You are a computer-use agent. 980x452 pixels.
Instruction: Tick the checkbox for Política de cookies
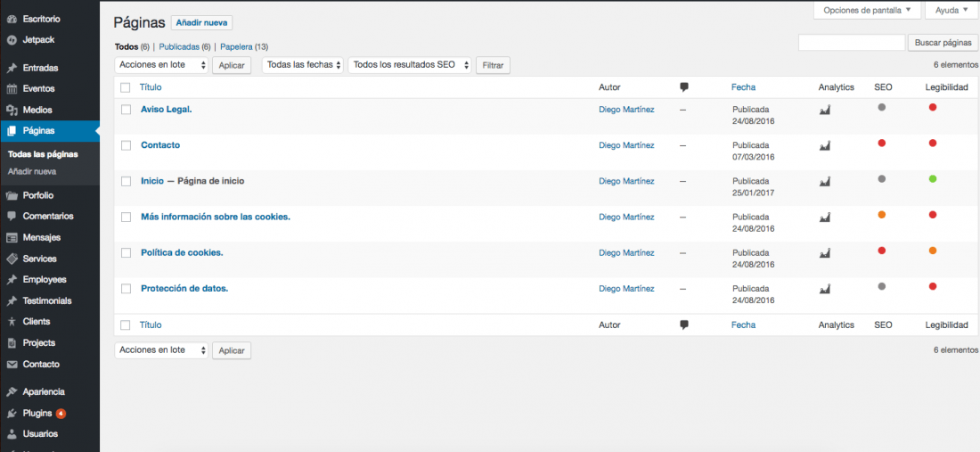127,253
